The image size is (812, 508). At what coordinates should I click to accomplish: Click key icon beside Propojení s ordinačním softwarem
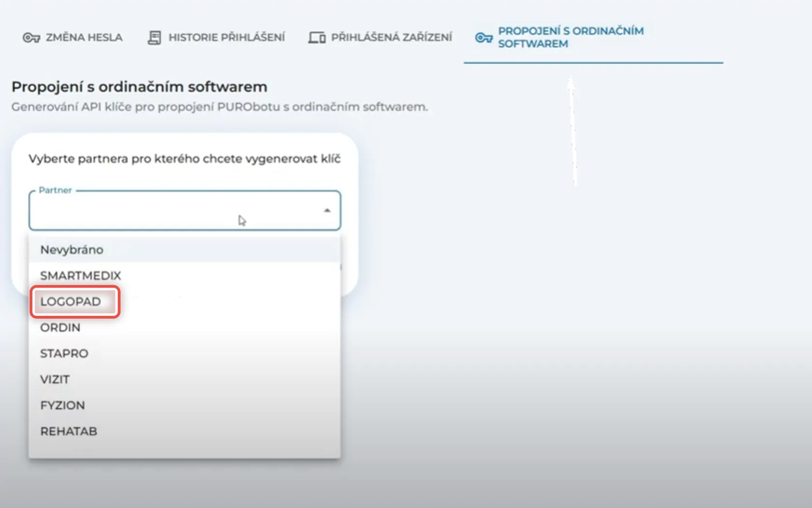click(484, 37)
